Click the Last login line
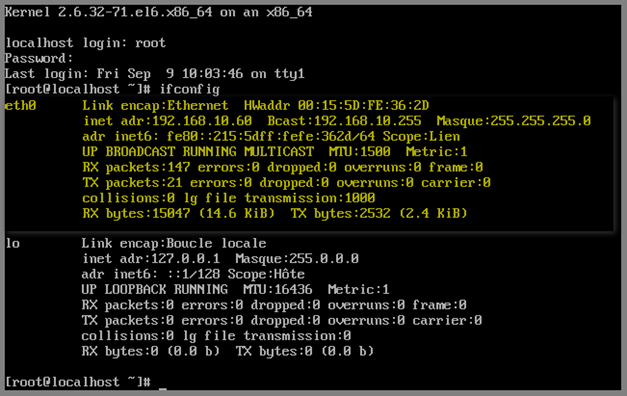 (155, 74)
